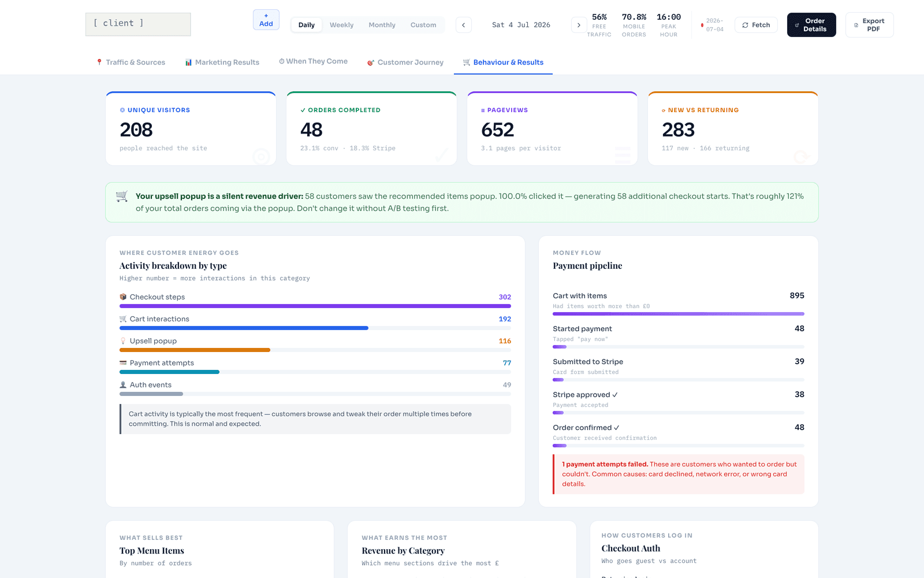Click the clock icon on When They Come

point(282,61)
